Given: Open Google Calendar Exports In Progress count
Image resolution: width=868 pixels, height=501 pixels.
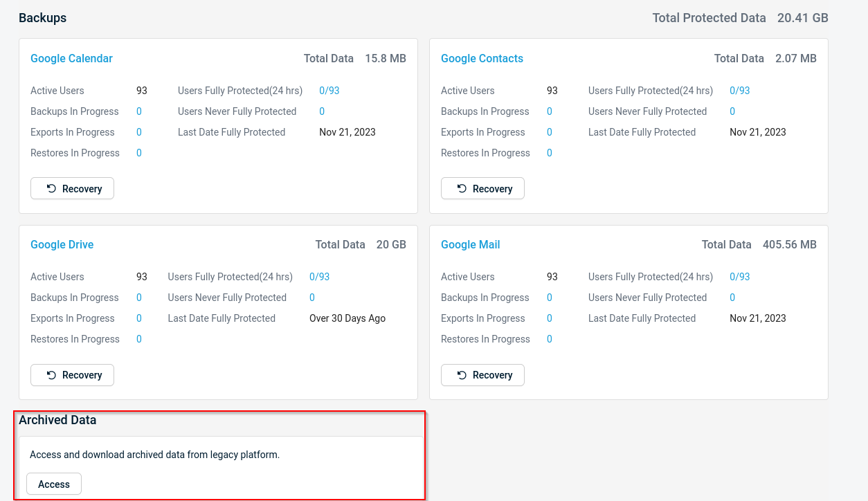Looking at the screenshot, I should 139,132.
